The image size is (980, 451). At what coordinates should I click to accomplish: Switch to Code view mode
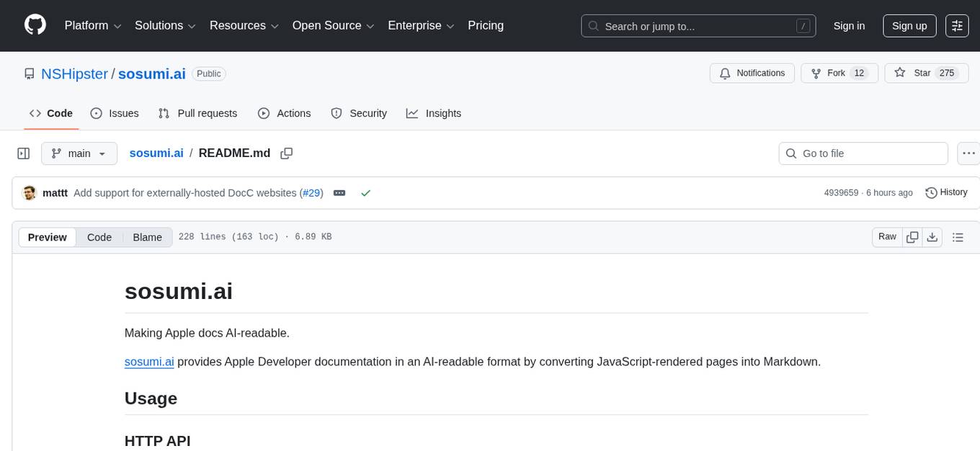(99, 237)
